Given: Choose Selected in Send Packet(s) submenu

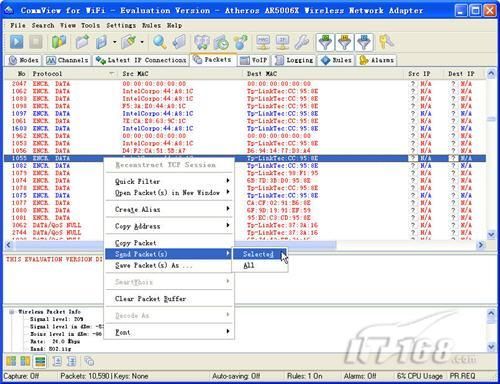Looking at the screenshot, I should click(260, 254).
